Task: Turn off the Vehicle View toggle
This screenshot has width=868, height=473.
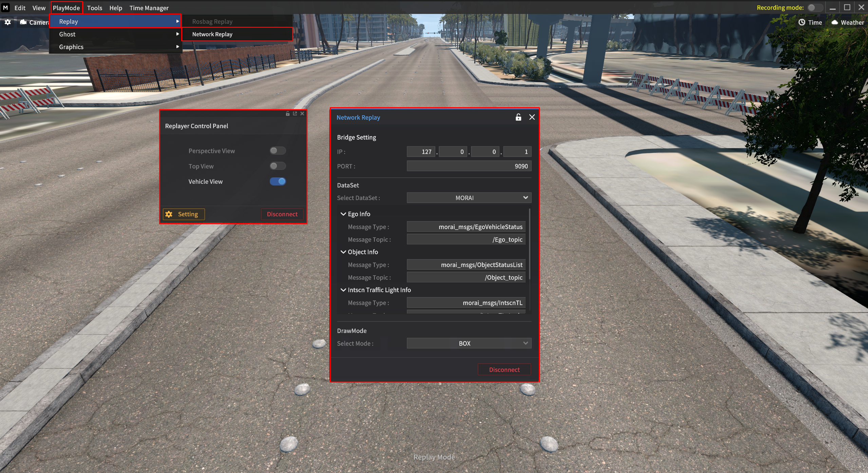Action: click(x=278, y=181)
